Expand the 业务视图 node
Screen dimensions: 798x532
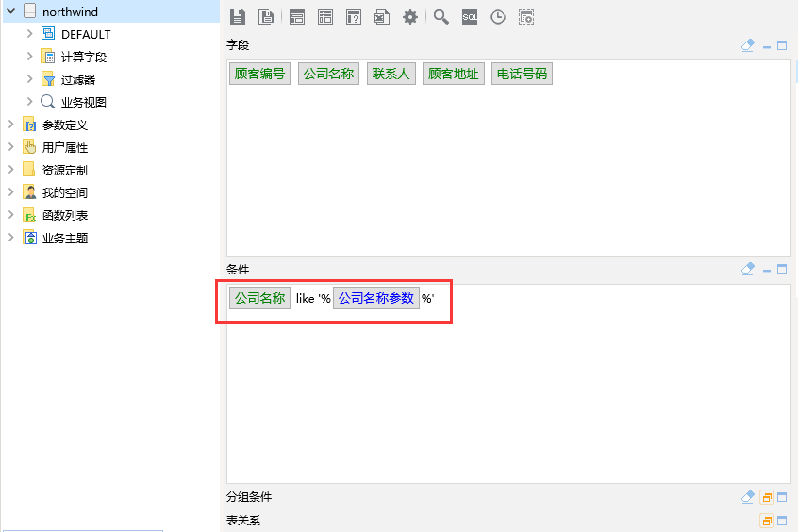coord(29,101)
